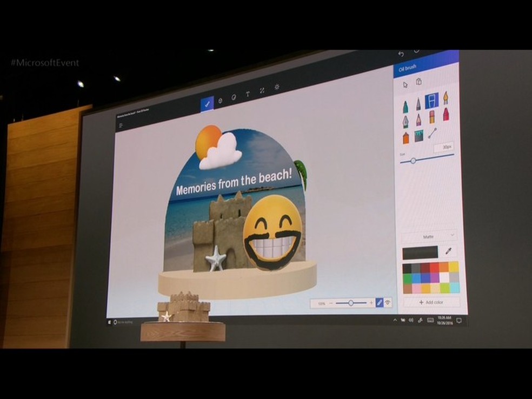Click the Memories from the beach text

point(234,182)
